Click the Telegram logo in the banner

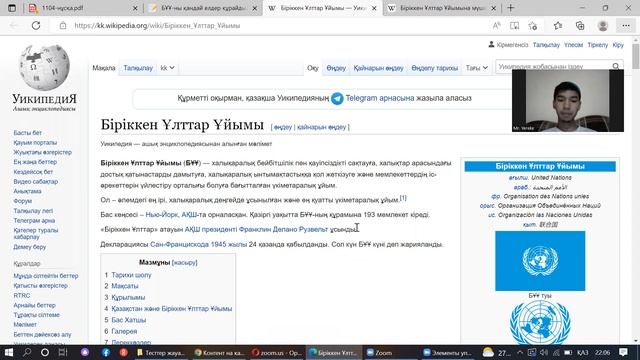337,98
